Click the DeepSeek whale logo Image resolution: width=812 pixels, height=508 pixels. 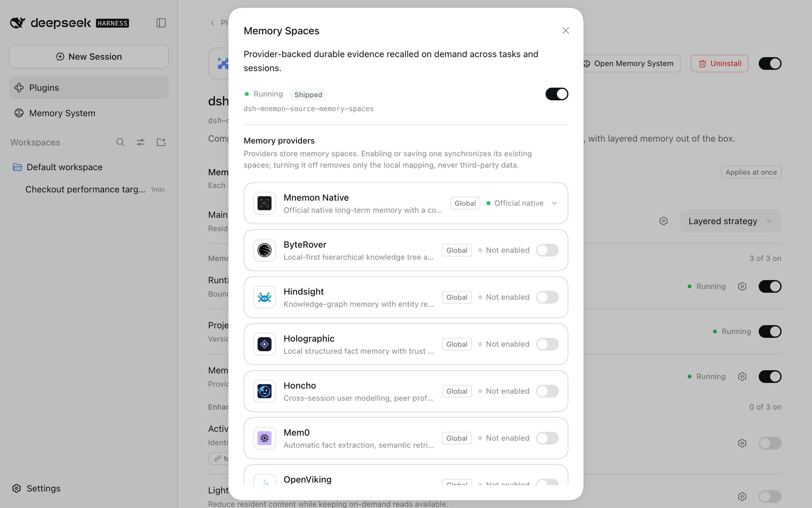click(x=18, y=23)
